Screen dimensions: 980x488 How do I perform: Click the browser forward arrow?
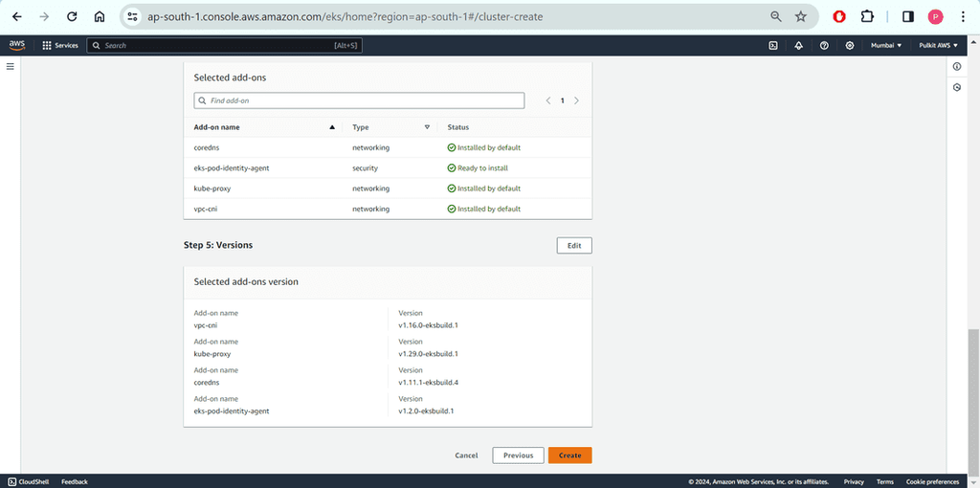pyautogui.click(x=44, y=17)
